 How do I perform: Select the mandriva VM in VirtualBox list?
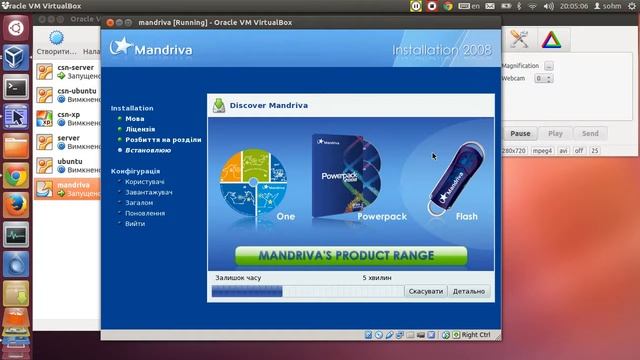point(68,189)
